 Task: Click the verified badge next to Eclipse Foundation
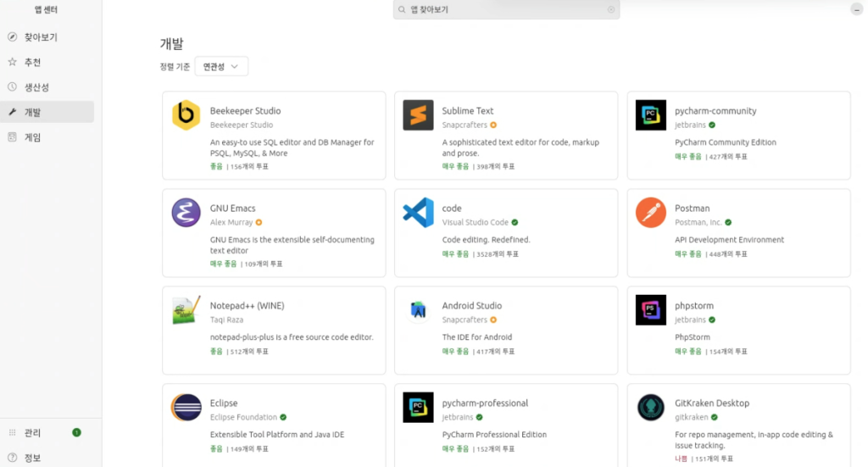pos(283,417)
